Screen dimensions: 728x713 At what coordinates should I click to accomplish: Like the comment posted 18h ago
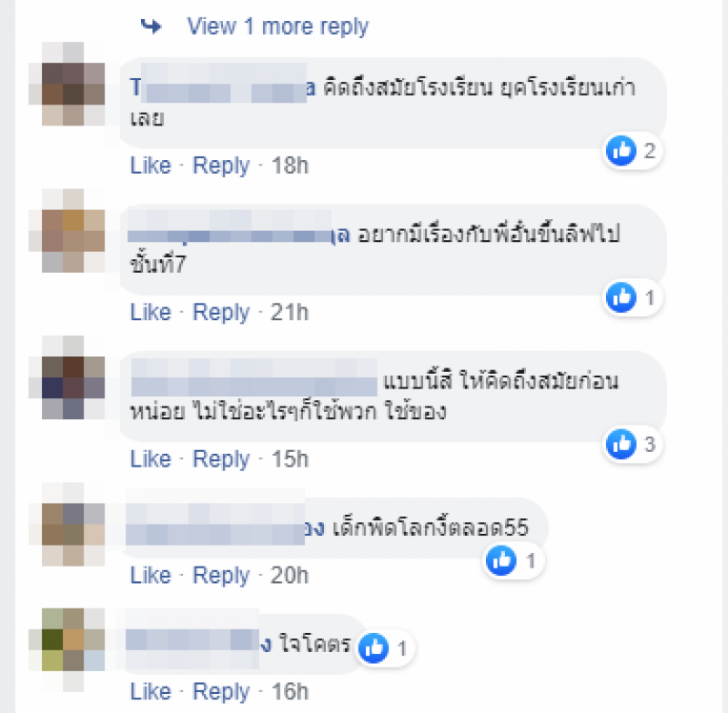pyautogui.click(x=150, y=166)
